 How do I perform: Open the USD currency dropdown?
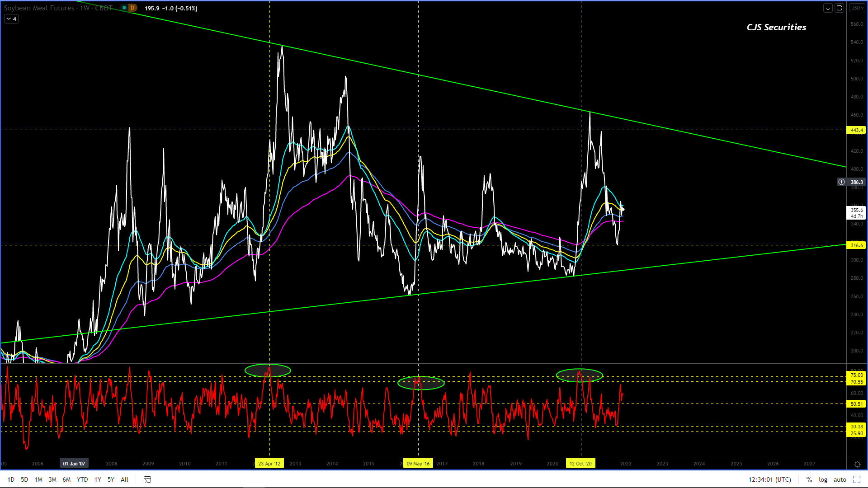point(857,8)
